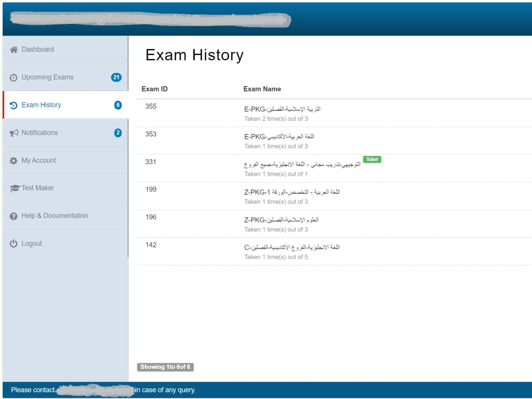Open Test Maker
The image size is (532, 399).
[65, 188]
